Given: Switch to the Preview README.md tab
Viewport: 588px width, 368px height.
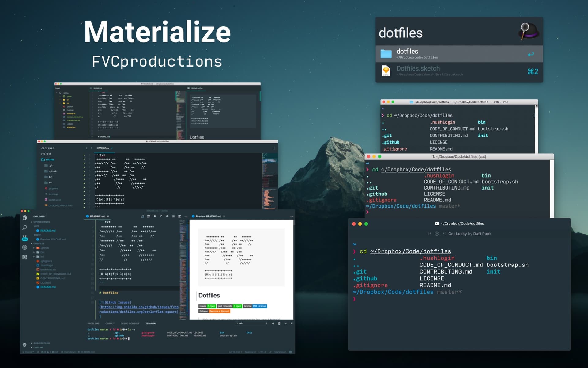Looking at the screenshot, I should click(x=208, y=216).
